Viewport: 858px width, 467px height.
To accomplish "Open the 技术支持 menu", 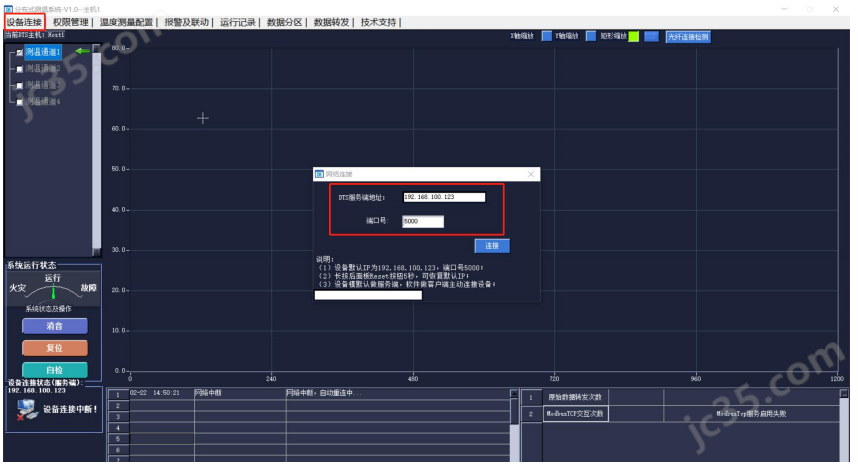I will tap(378, 22).
